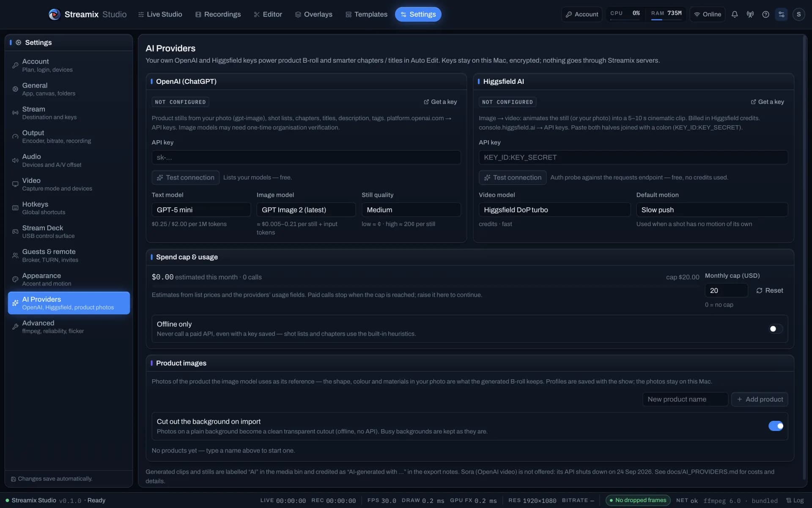Click Get a key for OpenAI

440,102
